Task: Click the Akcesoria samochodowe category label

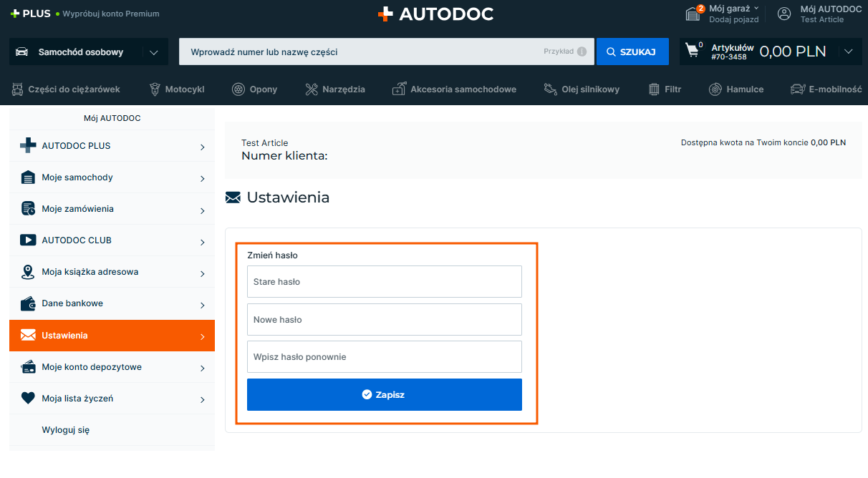Action: [463, 89]
